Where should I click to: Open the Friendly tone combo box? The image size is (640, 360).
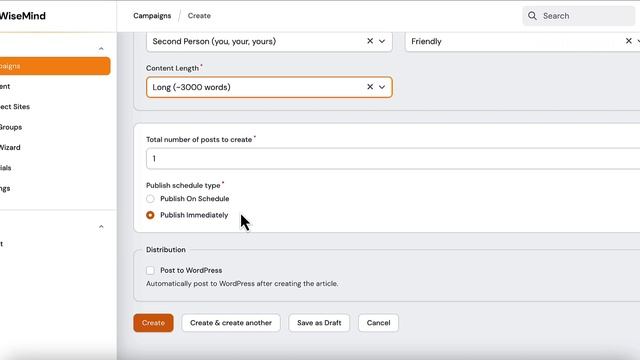click(x=522, y=41)
